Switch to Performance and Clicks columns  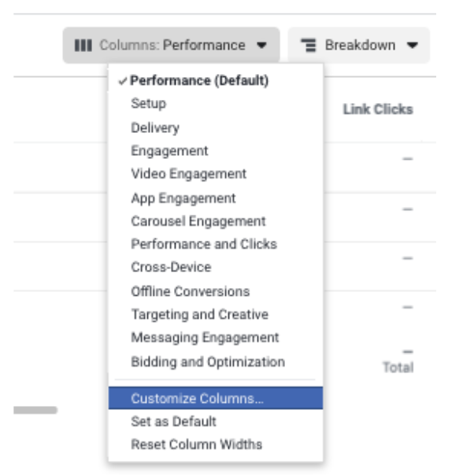[x=216, y=245]
